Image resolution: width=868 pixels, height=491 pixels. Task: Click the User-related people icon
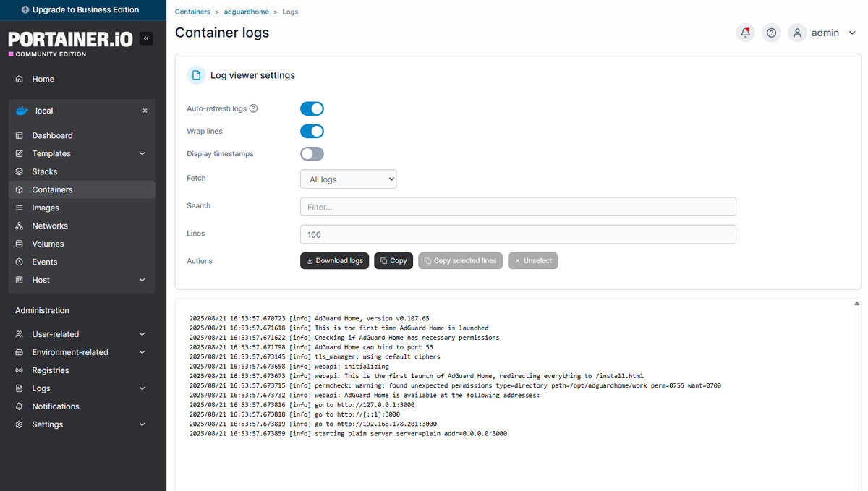pos(20,334)
